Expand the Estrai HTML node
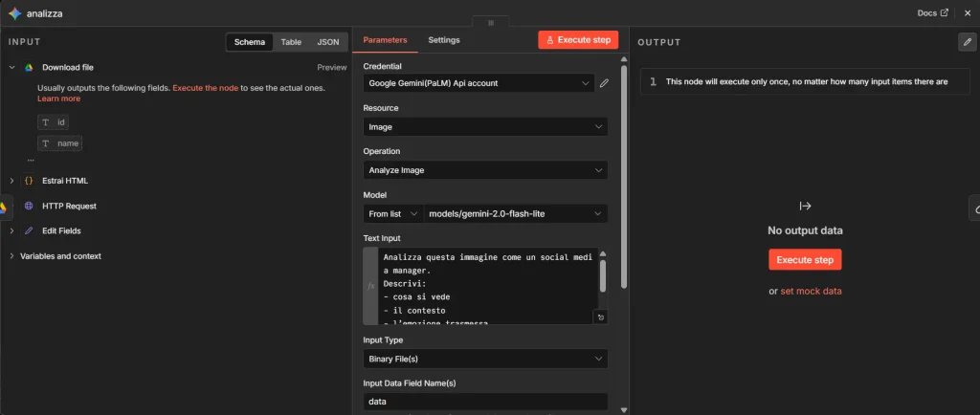The height and width of the screenshot is (415, 980). (x=11, y=181)
